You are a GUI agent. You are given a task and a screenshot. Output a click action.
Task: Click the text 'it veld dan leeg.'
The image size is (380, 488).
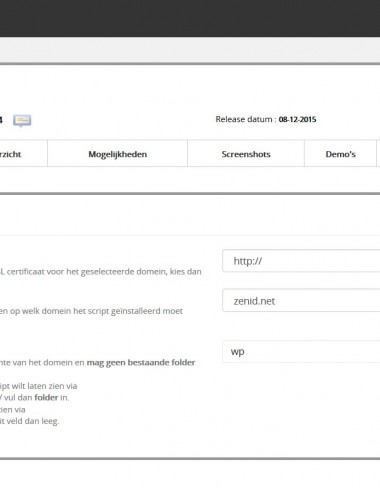(x=29, y=421)
